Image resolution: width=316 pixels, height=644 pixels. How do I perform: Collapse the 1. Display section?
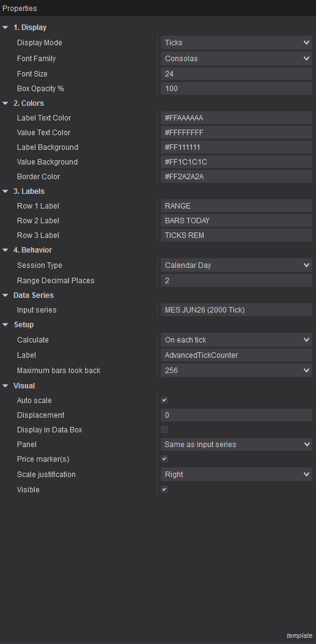pyautogui.click(x=5, y=28)
